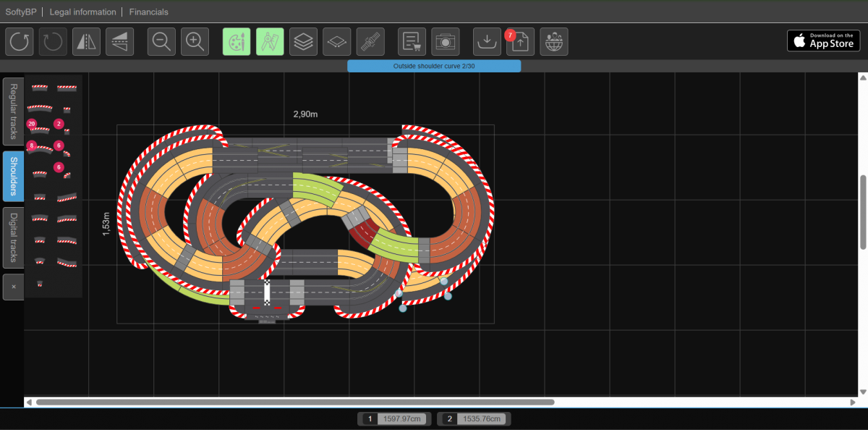Open the shopping list icon

(412, 42)
